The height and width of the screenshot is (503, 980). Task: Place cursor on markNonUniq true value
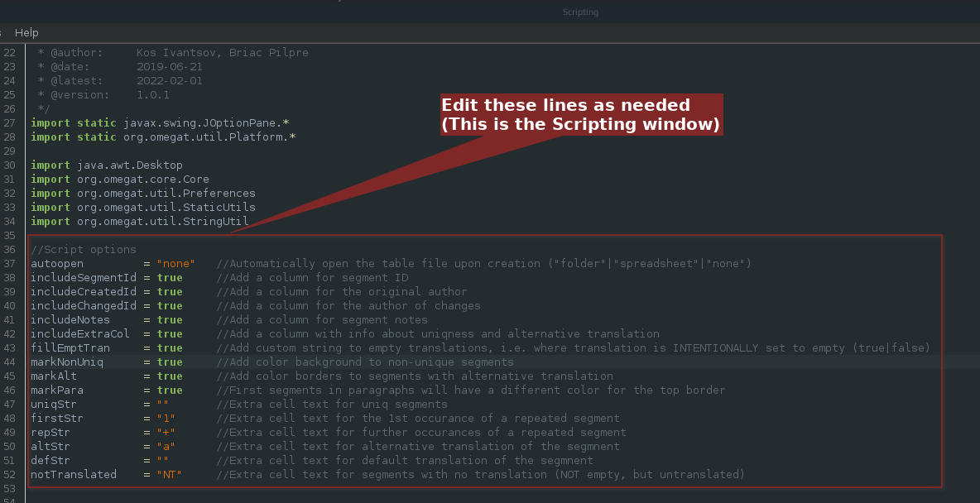click(x=170, y=362)
